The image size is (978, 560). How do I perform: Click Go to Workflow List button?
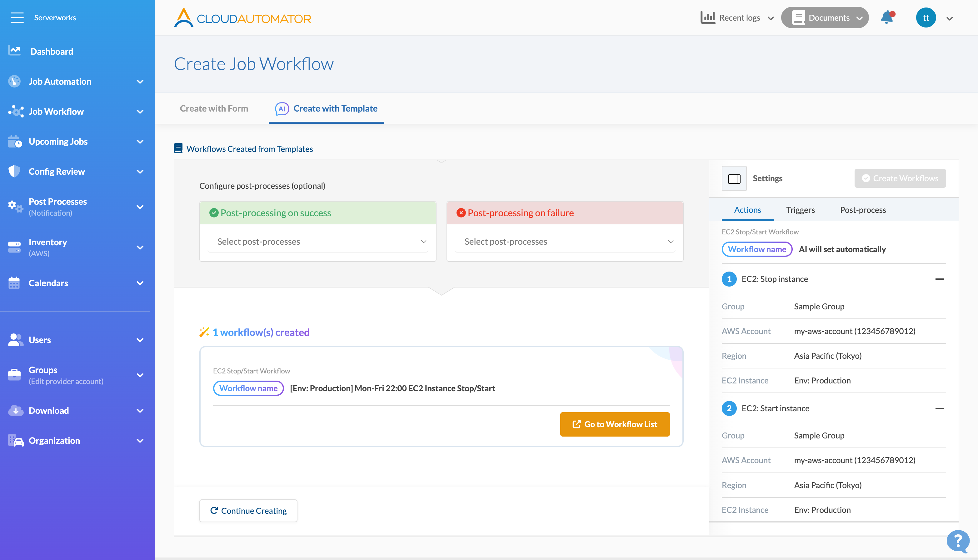click(x=615, y=424)
